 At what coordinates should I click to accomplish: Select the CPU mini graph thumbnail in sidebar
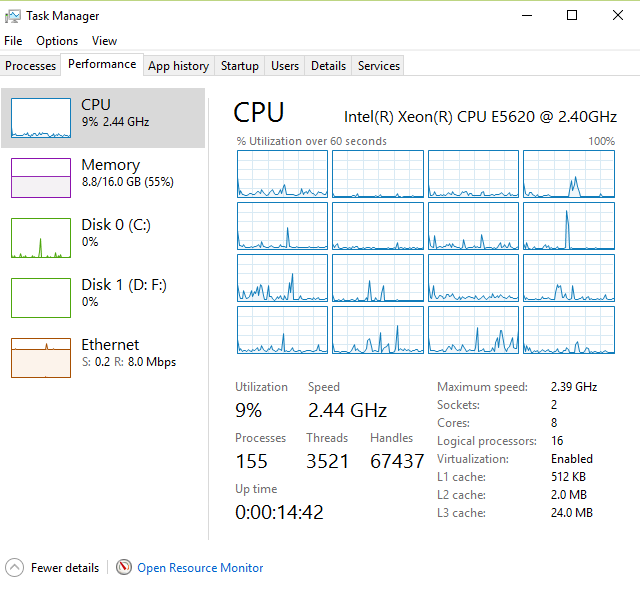(41, 118)
